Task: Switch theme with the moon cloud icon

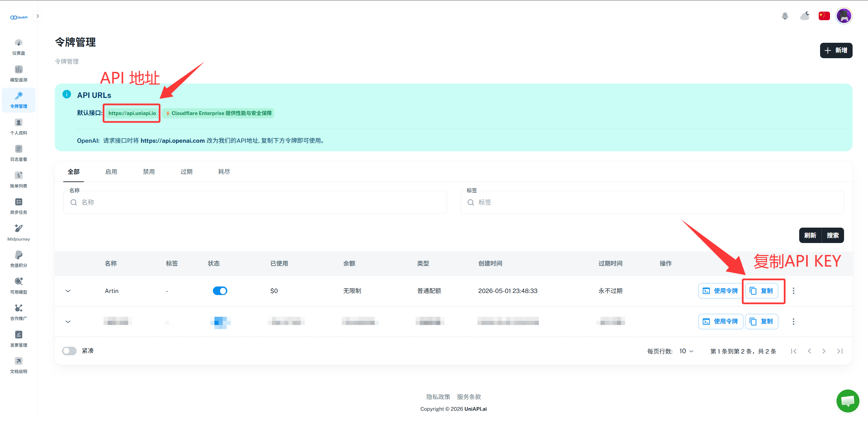Action: 805,16
